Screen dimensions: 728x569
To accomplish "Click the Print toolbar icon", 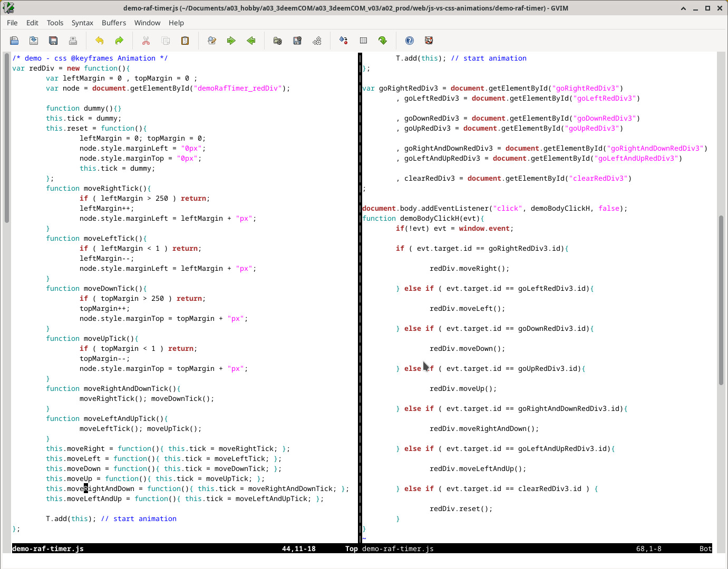I will (73, 41).
